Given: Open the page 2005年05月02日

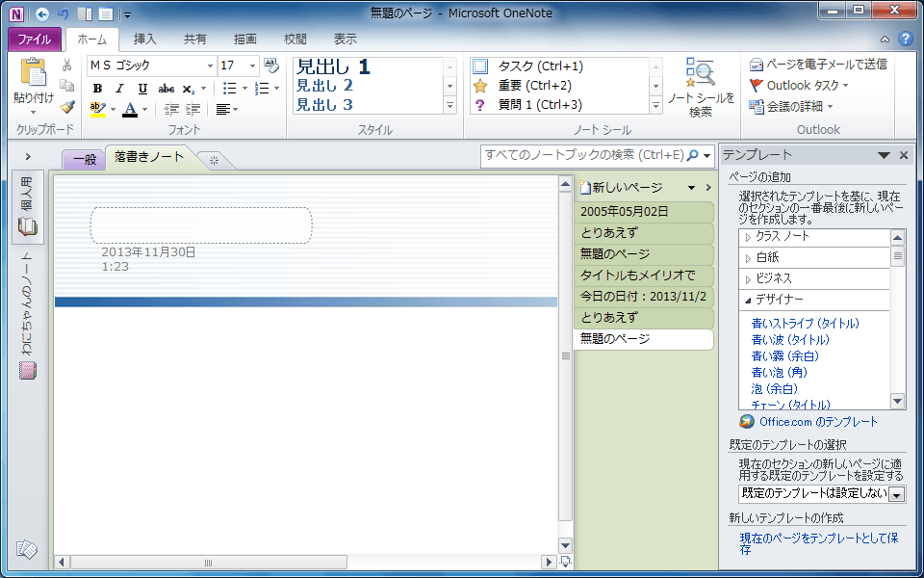Looking at the screenshot, I should [x=644, y=212].
